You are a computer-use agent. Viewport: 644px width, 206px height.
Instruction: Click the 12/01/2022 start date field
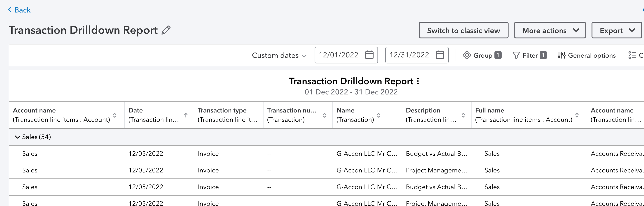pyautogui.click(x=338, y=55)
